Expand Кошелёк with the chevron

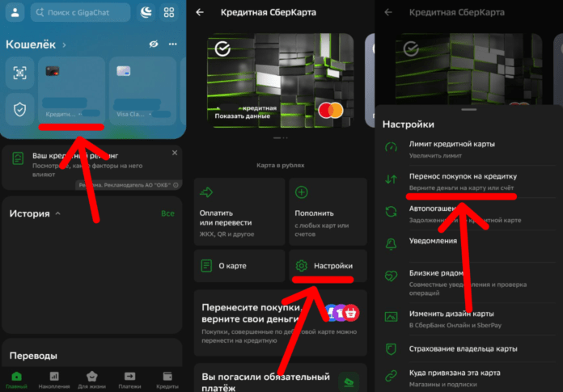pos(64,44)
